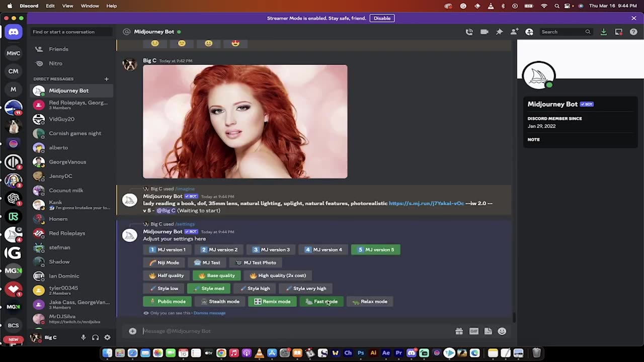The width and height of the screenshot is (644, 362).
Task: Open the Friends page
Action: point(72,49)
